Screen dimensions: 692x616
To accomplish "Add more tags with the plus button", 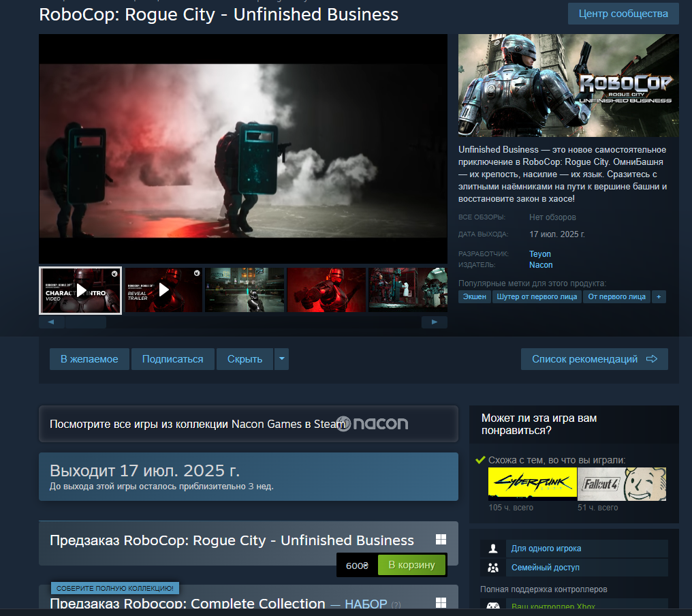I will [x=659, y=296].
